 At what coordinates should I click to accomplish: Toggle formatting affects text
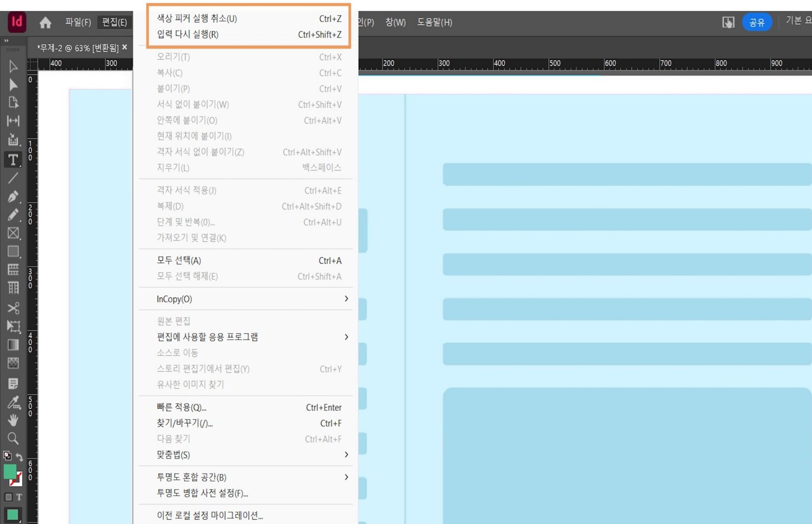tap(20, 497)
